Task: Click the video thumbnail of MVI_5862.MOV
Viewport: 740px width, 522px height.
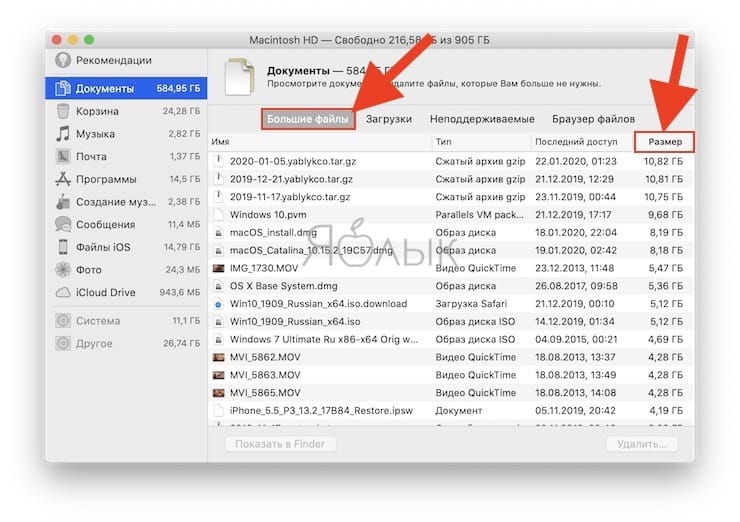Action: (x=218, y=357)
